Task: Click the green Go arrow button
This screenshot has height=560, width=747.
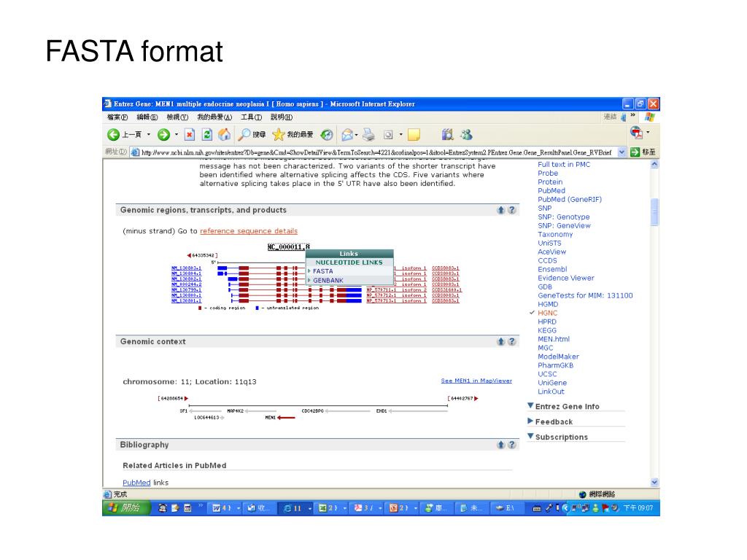Action: click(635, 152)
